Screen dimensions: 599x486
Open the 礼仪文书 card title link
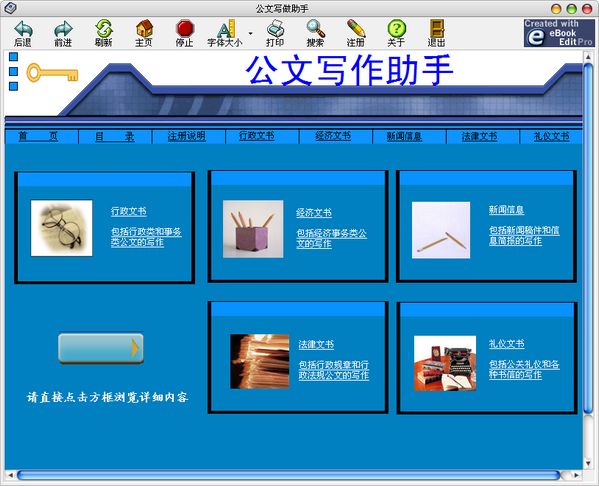coord(507,344)
